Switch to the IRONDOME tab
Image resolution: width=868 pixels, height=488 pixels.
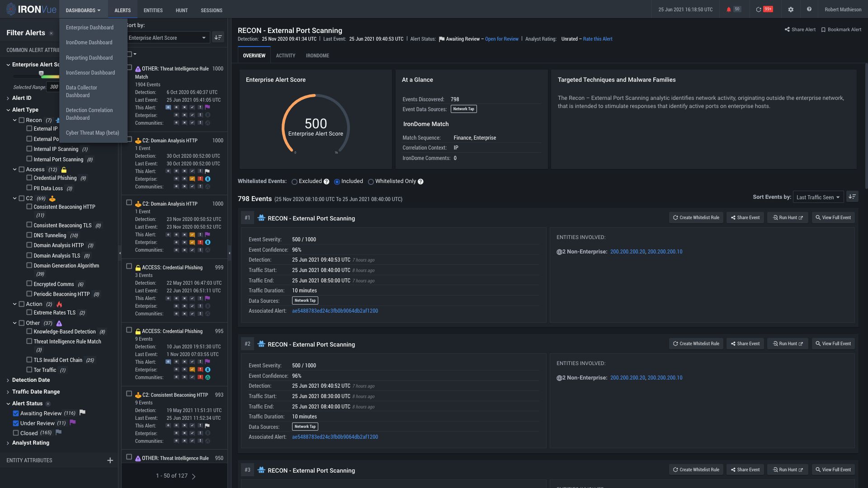(x=318, y=55)
